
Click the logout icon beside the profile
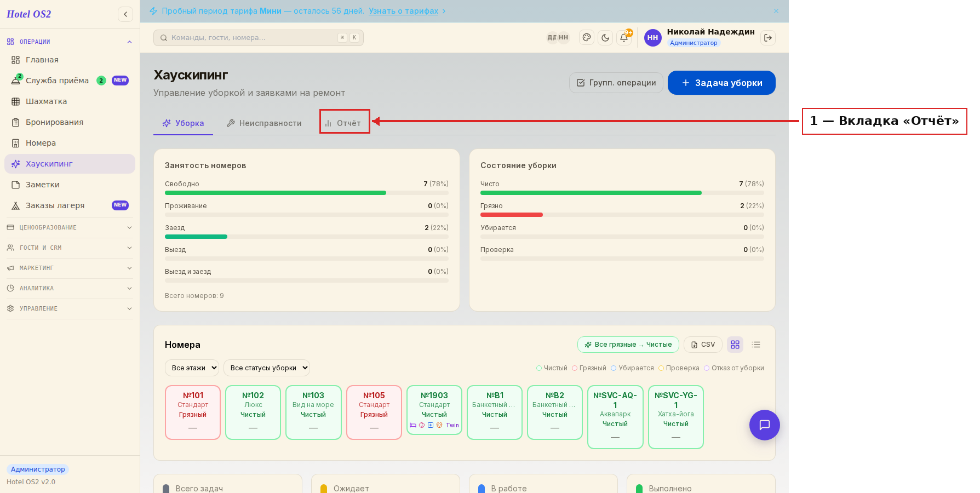tap(768, 38)
